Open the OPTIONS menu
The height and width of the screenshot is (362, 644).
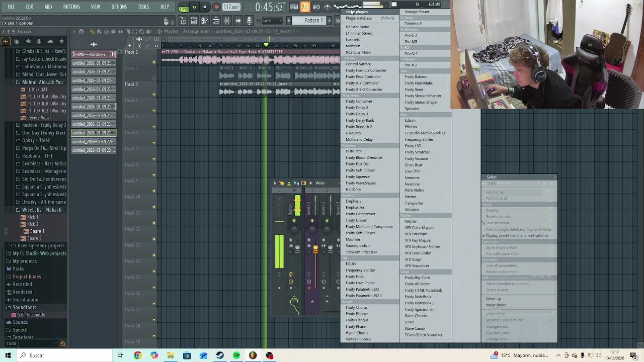(119, 7)
